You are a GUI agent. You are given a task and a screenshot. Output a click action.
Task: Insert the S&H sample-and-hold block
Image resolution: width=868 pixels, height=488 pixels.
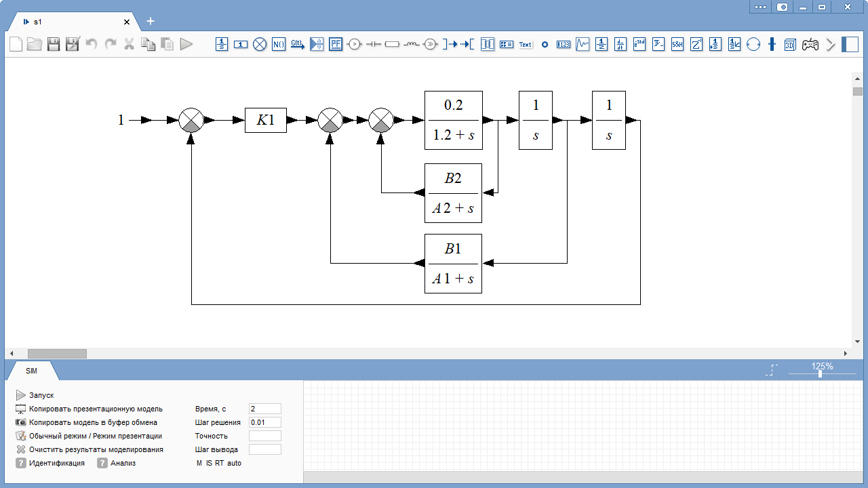tap(677, 45)
